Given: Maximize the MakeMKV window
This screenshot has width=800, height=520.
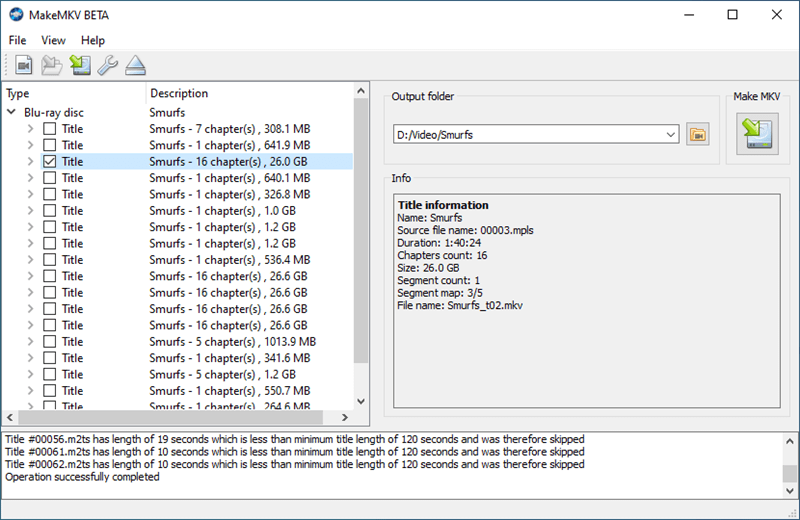Looking at the screenshot, I should pyautogui.click(x=732, y=14).
